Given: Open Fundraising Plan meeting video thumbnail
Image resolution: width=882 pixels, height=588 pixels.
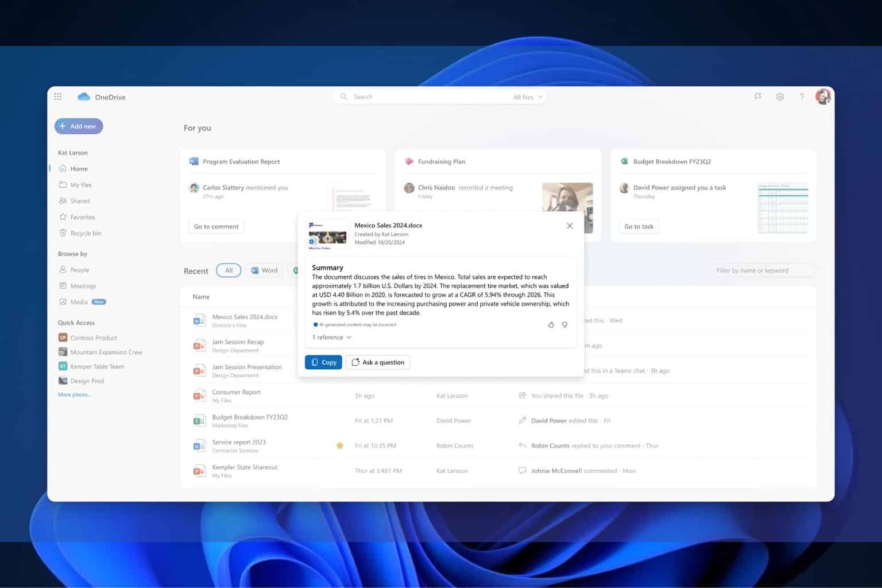Looking at the screenshot, I should pos(567,207).
